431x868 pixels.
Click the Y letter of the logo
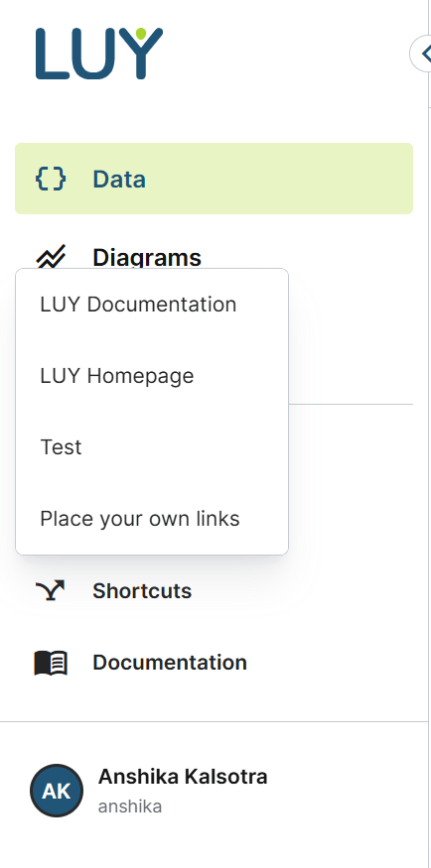[141, 54]
